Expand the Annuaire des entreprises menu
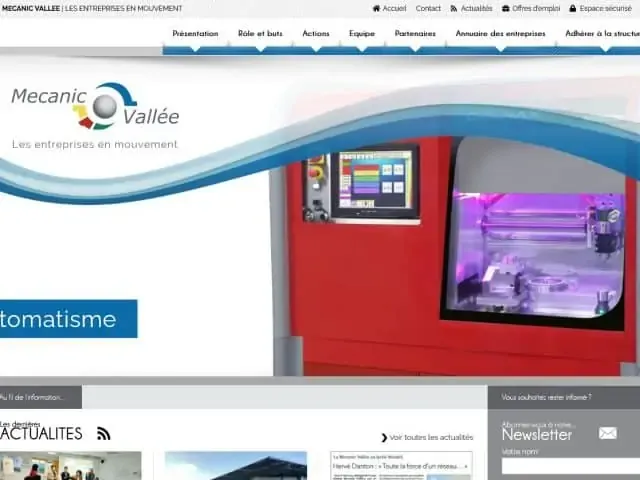Screen dimensions: 640x480 point(500,34)
